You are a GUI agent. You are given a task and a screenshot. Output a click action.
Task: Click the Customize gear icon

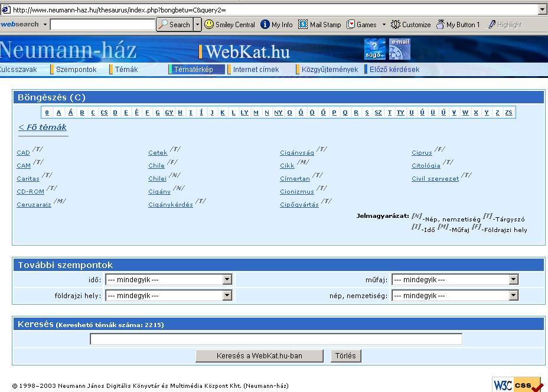click(395, 24)
